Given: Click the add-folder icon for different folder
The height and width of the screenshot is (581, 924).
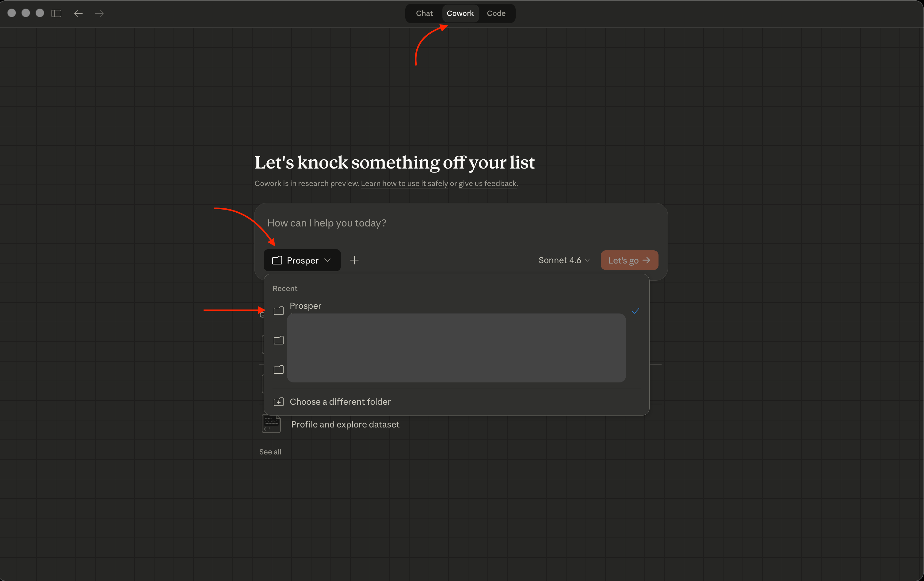Looking at the screenshot, I should 279,402.
